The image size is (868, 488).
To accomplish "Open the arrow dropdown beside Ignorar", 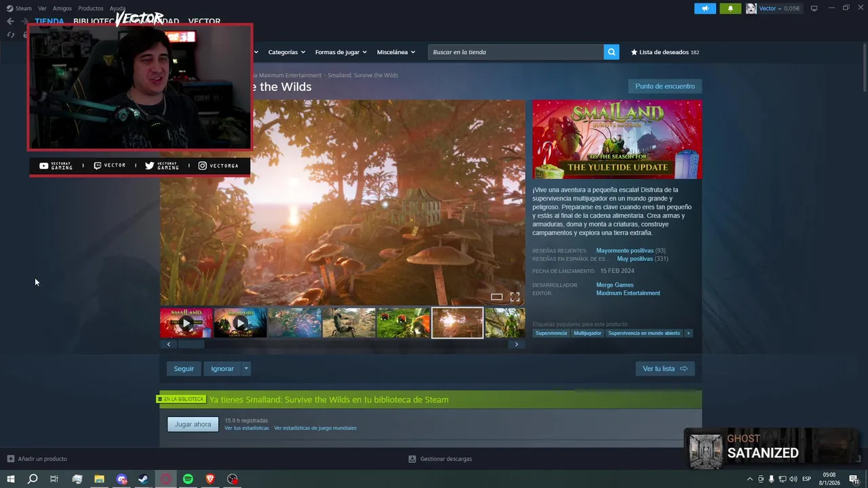I will coord(246,369).
